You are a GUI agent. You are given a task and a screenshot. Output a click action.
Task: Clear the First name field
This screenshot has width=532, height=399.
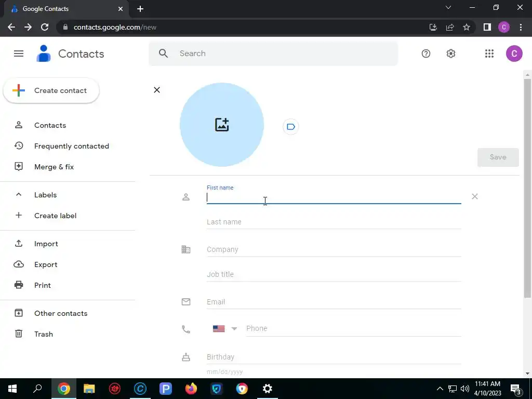point(475,196)
